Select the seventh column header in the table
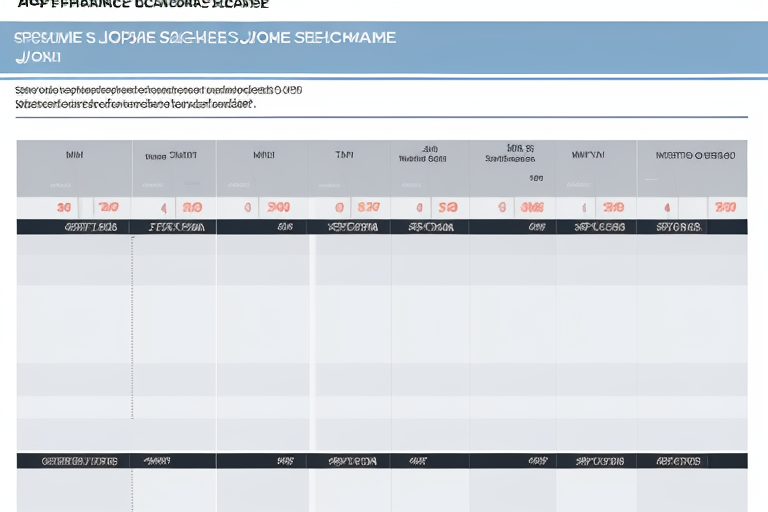The height and width of the screenshot is (512, 768). (588, 156)
